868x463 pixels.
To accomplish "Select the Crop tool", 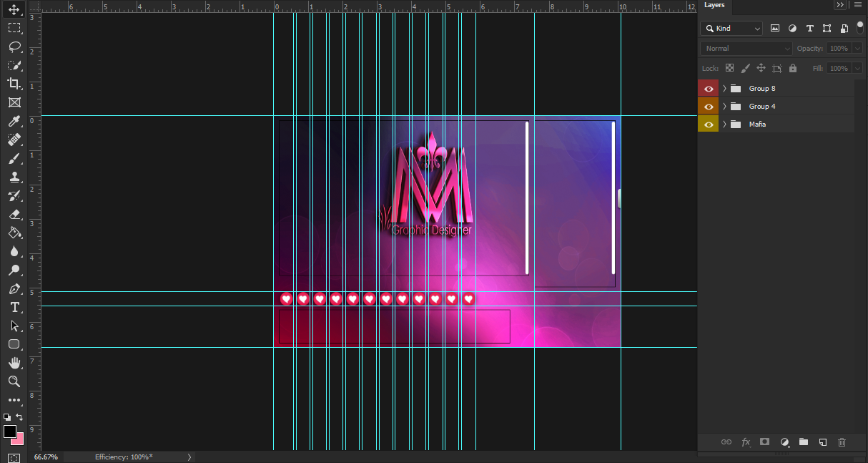I will pyautogui.click(x=14, y=84).
